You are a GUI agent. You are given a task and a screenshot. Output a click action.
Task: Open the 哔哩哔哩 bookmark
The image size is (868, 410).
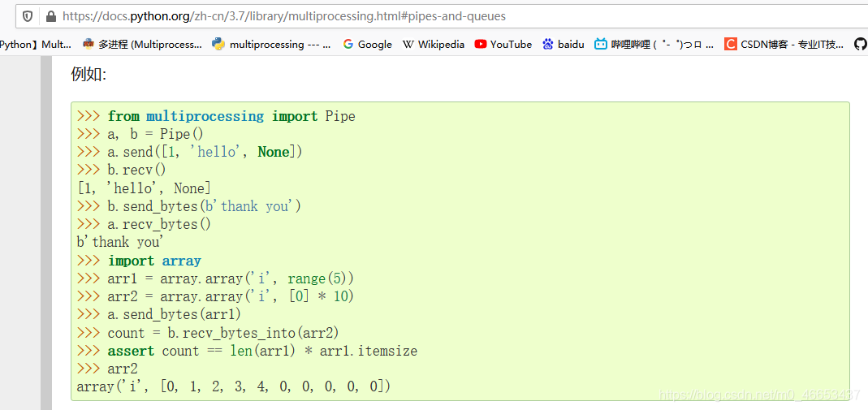[654, 45]
